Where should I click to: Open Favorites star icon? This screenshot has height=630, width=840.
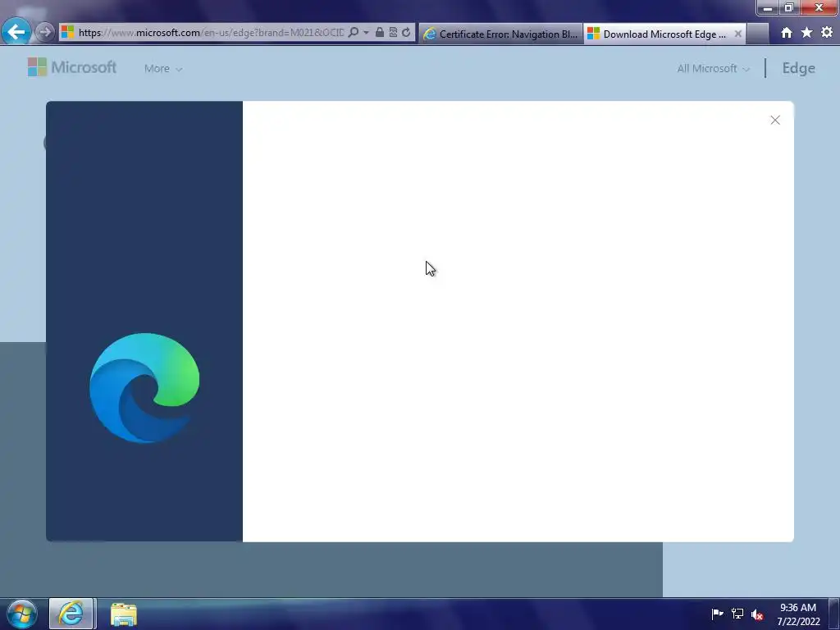pos(807,33)
